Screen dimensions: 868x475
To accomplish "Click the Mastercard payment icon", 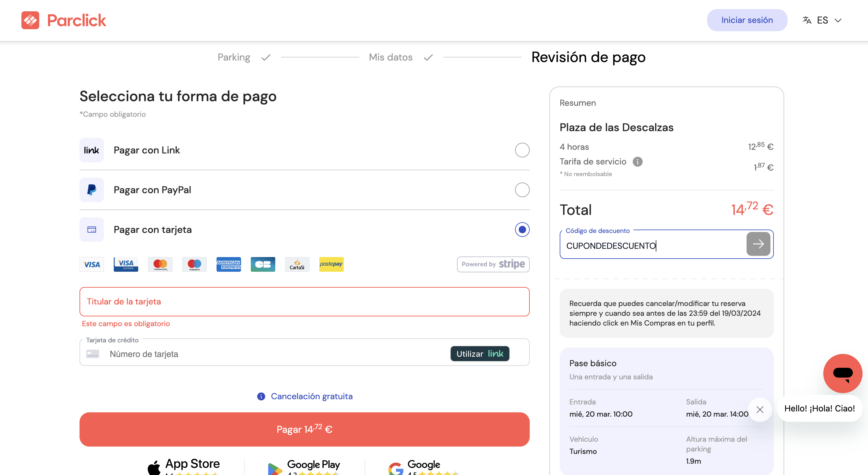I will tap(160, 264).
